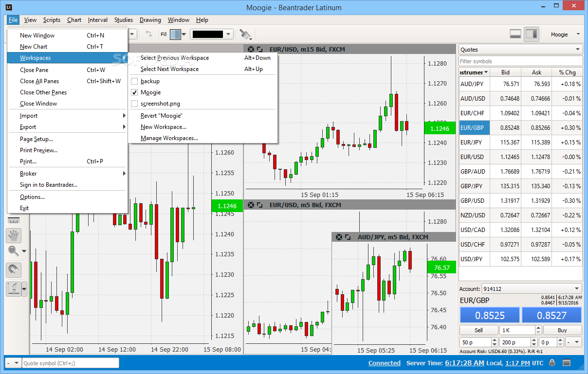Increase the 50 p stepper value

(x=494, y=340)
